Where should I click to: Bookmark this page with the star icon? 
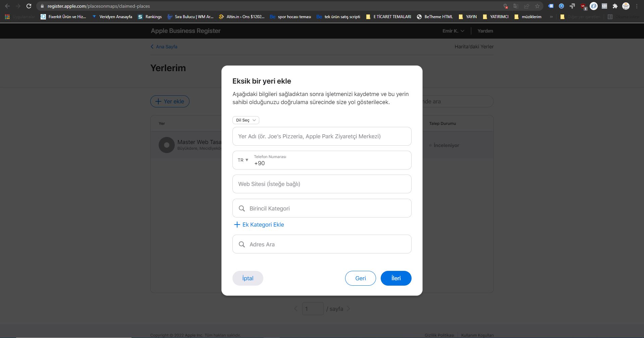point(537,6)
